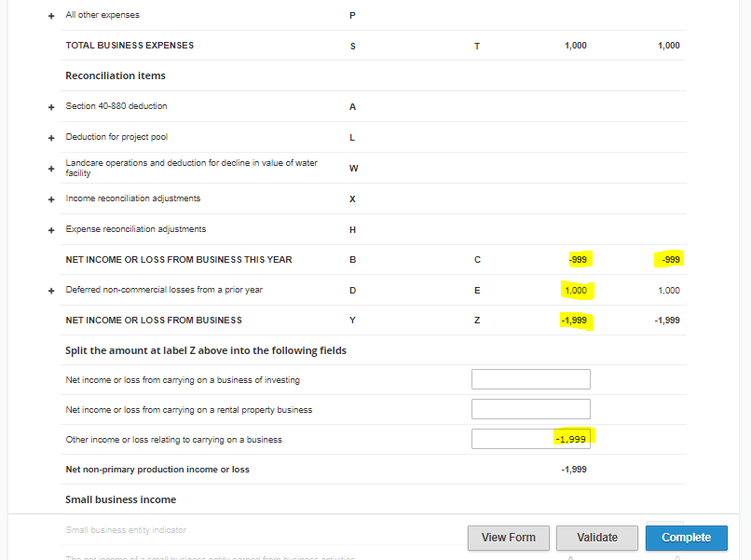This screenshot has width=751, height=560.
Task: Focus the business of investing input field
Action: (531, 379)
